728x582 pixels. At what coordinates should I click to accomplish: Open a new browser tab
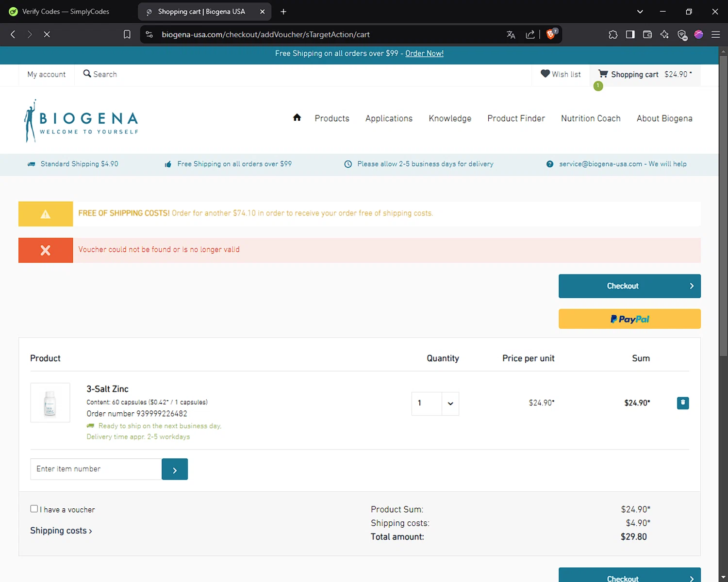(x=283, y=12)
